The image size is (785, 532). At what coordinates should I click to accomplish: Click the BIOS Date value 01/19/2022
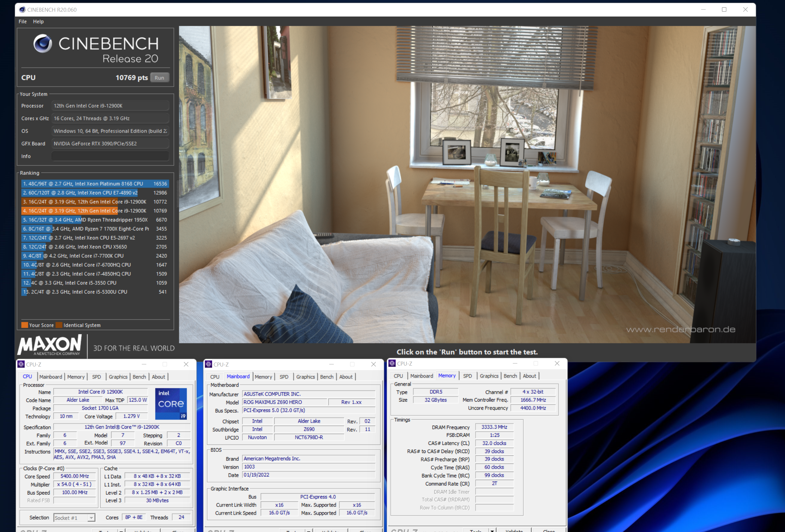pos(309,475)
